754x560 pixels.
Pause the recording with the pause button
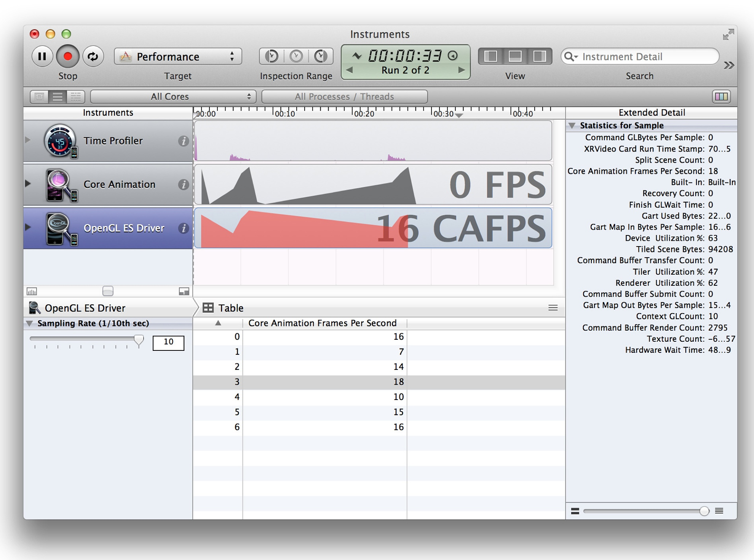click(42, 56)
